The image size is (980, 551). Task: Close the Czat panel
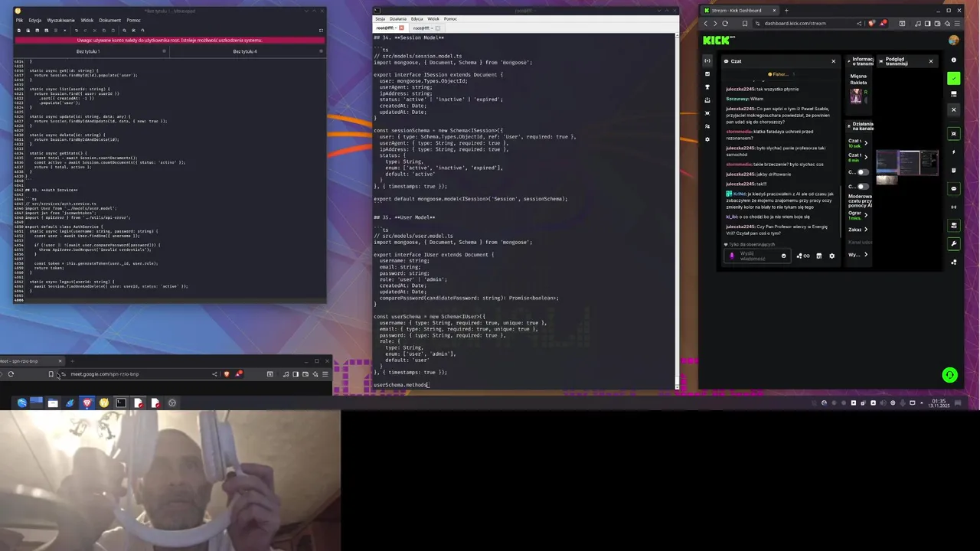click(x=833, y=61)
